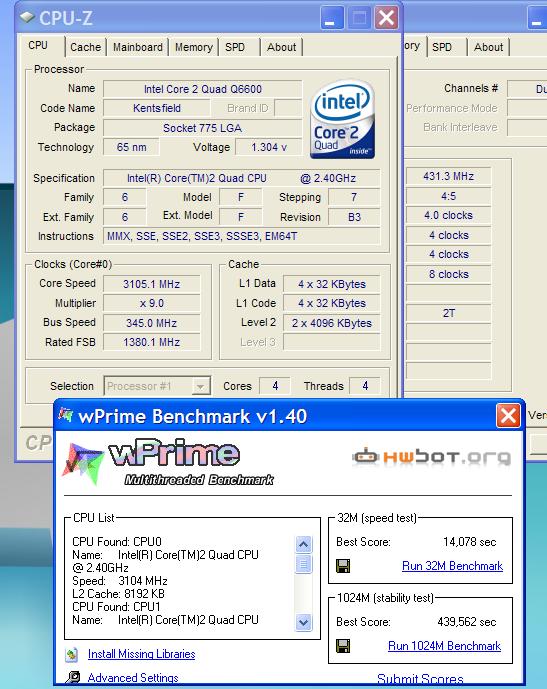Click the Advanced Settings icon
Viewport: 547px width, 689px height.
(73, 677)
